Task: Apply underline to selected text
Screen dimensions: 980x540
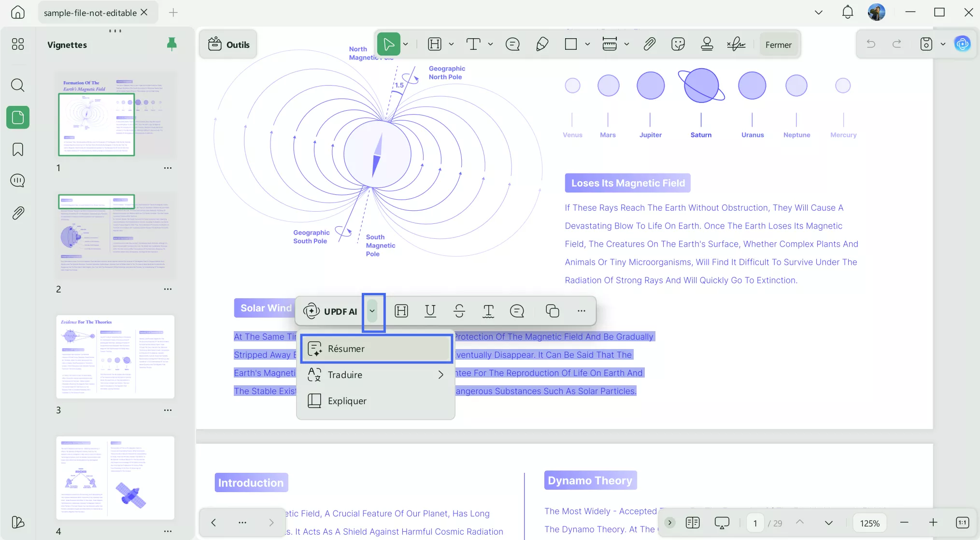Action: pyautogui.click(x=430, y=311)
